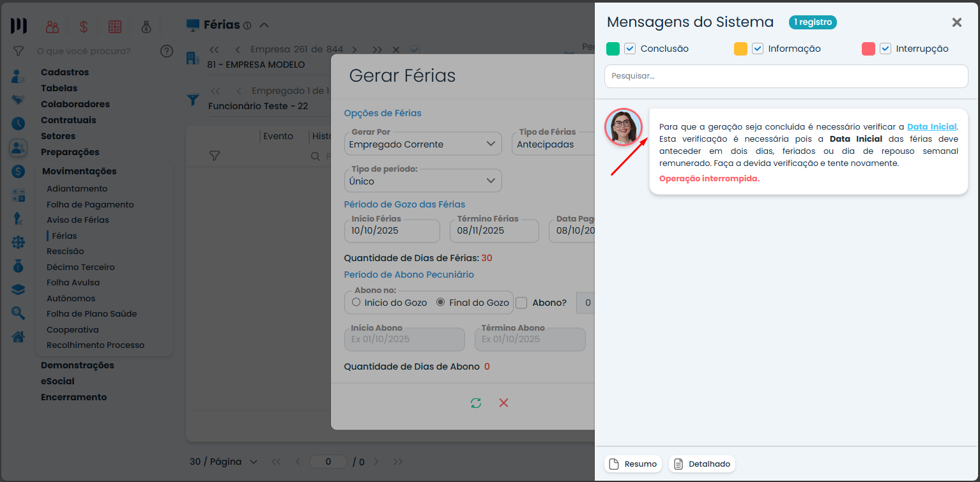Viewport: 980px width, 482px height.
Task: Open the magnifier search icon in the sidebar
Action: pos(18,313)
